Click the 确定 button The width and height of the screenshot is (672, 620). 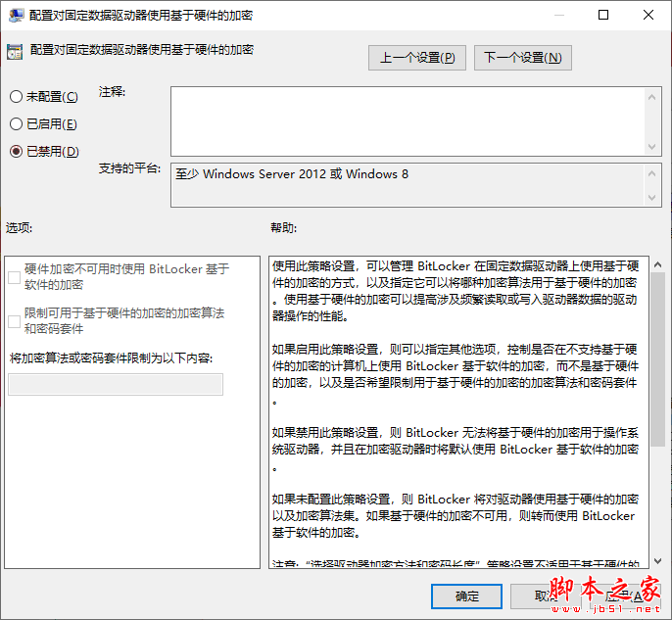click(466, 596)
